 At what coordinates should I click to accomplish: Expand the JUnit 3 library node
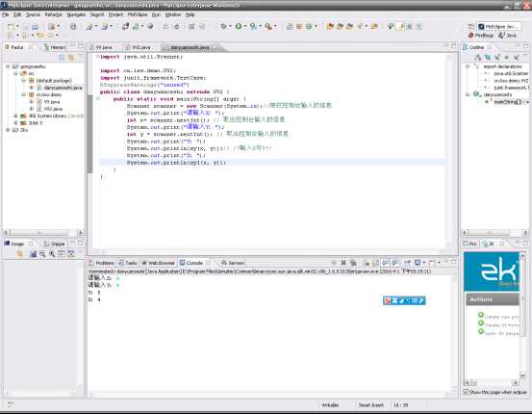pos(15,123)
